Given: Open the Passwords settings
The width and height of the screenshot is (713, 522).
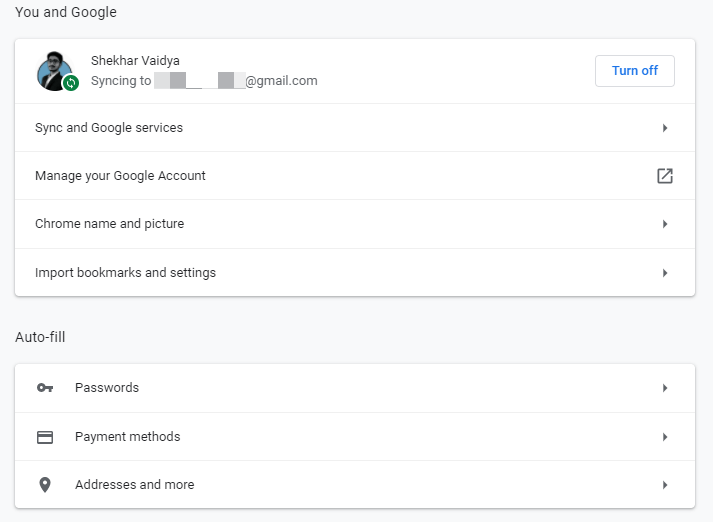Looking at the screenshot, I should pyautogui.click(x=355, y=388).
